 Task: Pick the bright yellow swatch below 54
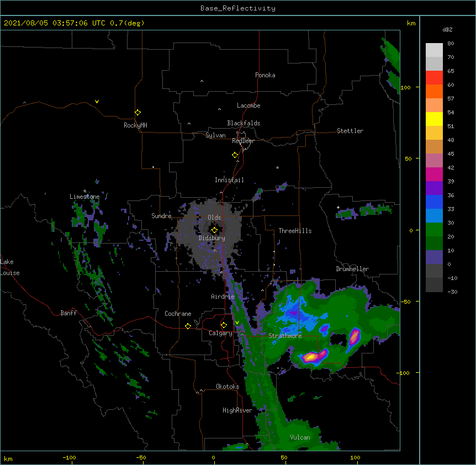click(434, 119)
